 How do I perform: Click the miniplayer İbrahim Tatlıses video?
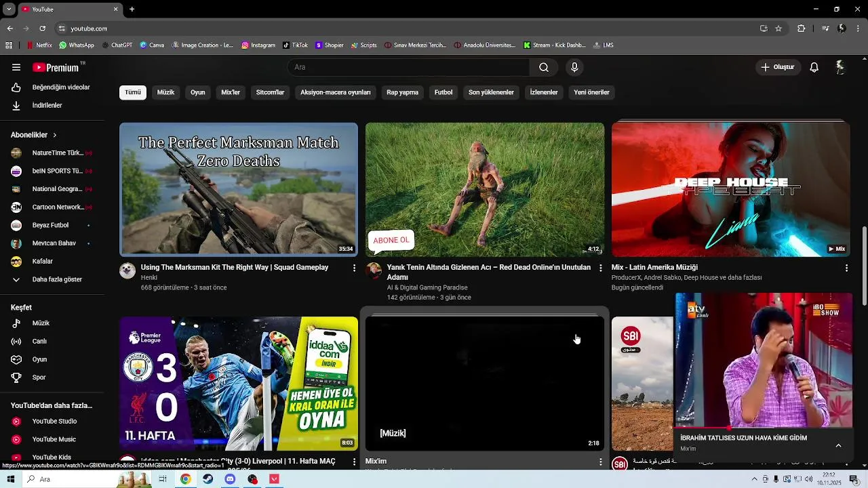click(x=764, y=361)
